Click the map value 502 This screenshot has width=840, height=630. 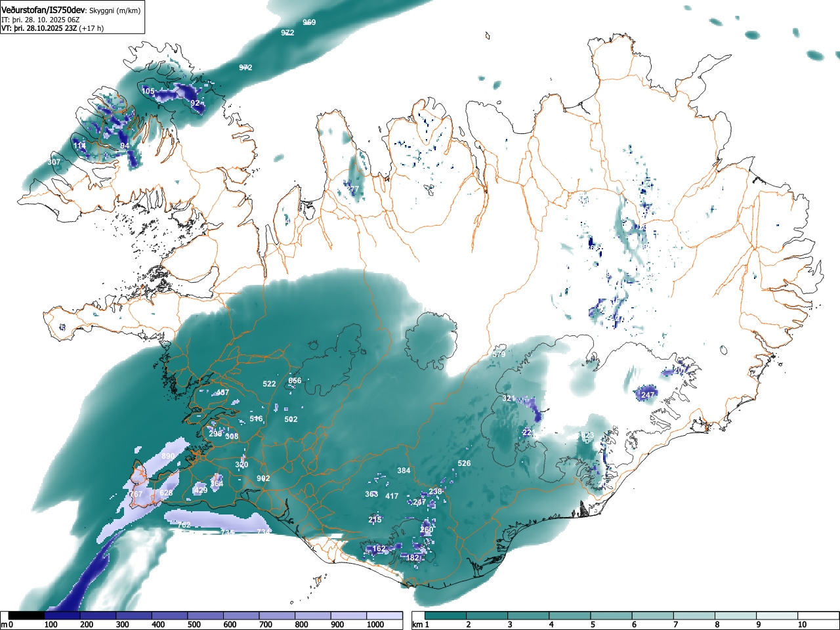point(291,419)
